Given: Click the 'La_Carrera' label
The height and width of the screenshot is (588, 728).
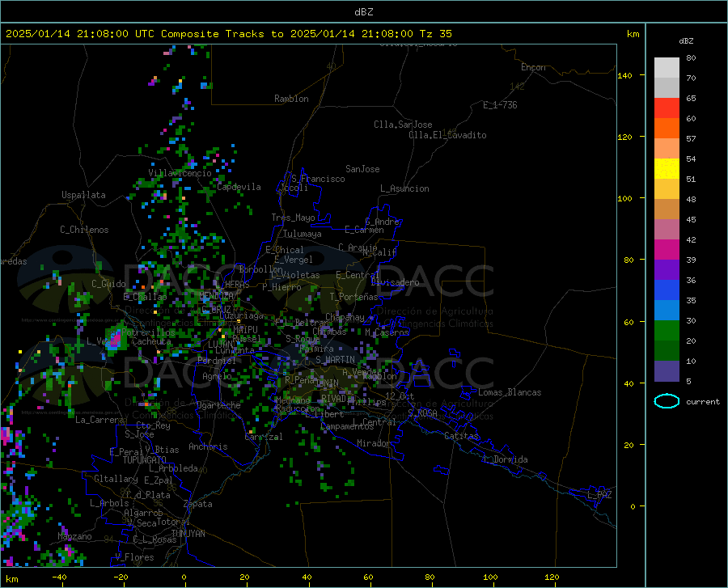Looking at the screenshot, I should point(99,420).
